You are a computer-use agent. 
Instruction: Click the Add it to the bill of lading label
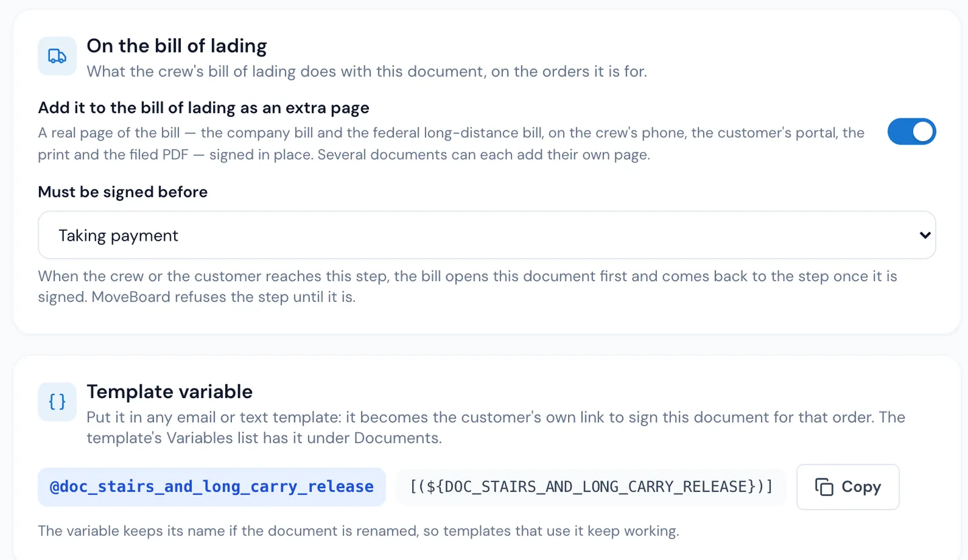tap(204, 108)
